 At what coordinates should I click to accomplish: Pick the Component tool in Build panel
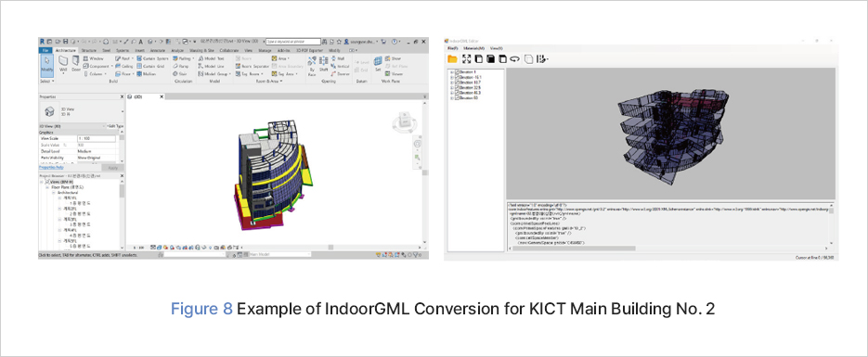[96, 66]
